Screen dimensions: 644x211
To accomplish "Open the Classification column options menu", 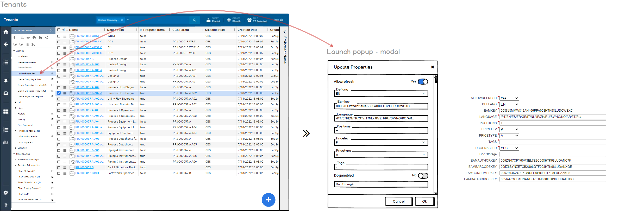I will coord(235,30).
